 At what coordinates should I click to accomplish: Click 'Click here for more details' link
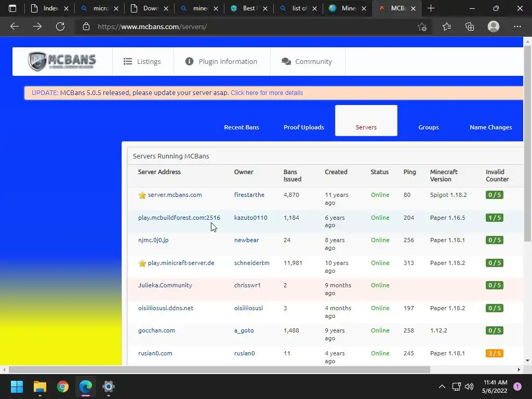tap(267, 93)
